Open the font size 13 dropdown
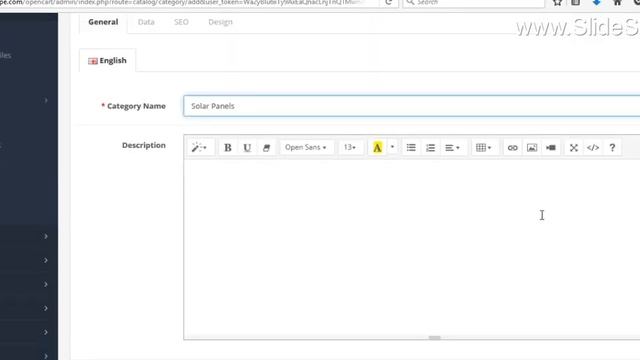The width and height of the screenshot is (640, 360). point(350,147)
